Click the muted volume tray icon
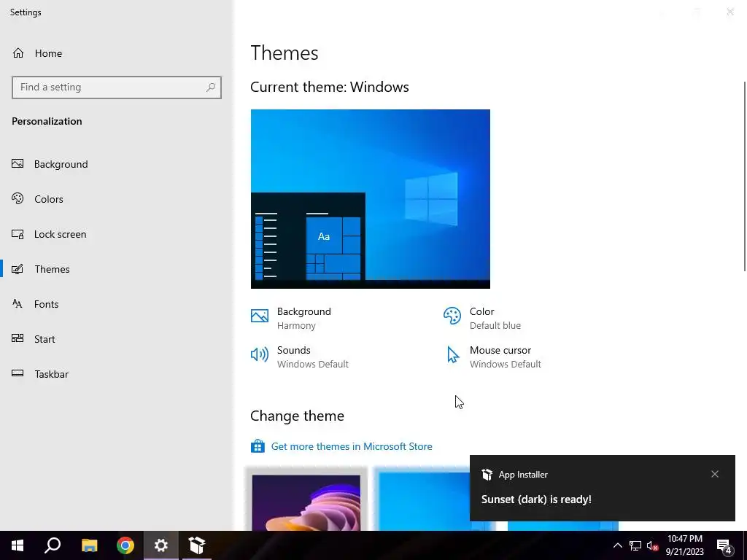The height and width of the screenshot is (560, 747). (652, 545)
